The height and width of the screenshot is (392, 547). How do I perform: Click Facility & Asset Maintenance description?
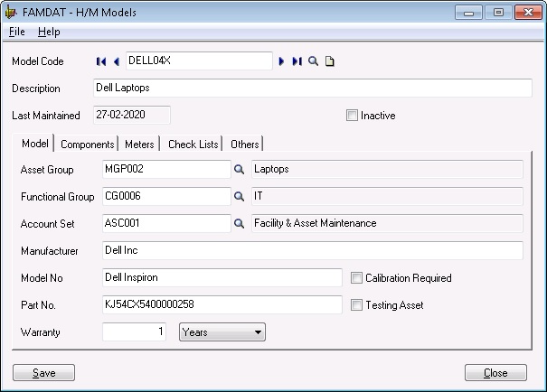coord(387,223)
